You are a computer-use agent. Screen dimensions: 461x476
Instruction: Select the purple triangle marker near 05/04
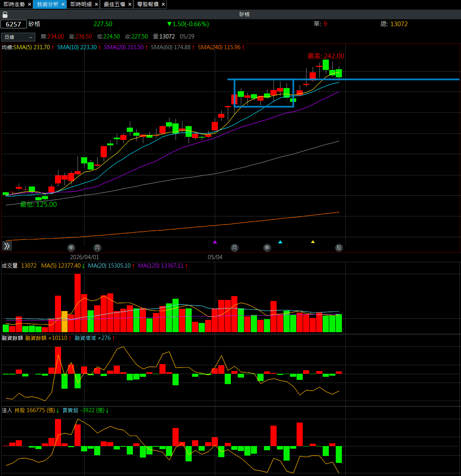point(215,242)
